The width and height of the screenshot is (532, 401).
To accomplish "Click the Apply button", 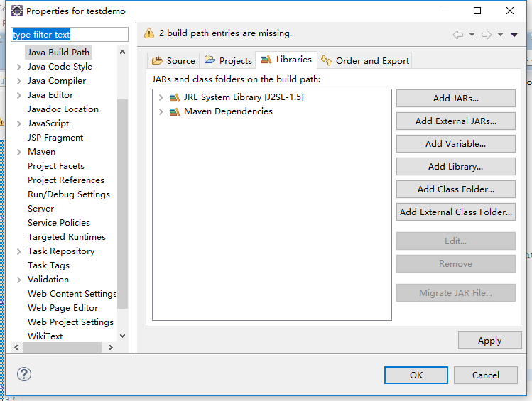I will click(489, 341).
